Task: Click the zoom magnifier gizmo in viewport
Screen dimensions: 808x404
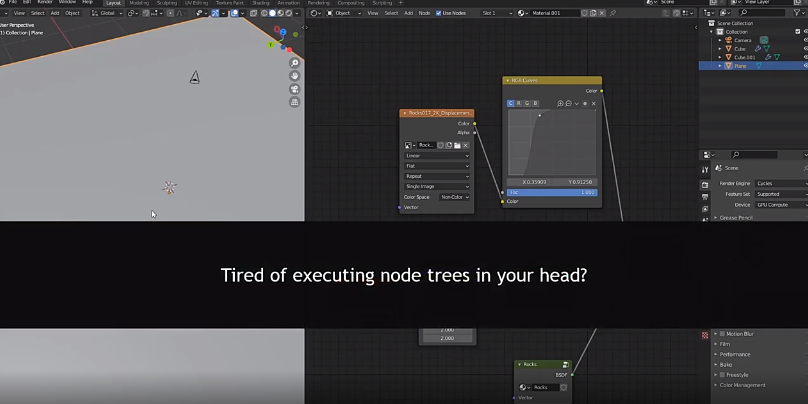Action: coord(295,63)
